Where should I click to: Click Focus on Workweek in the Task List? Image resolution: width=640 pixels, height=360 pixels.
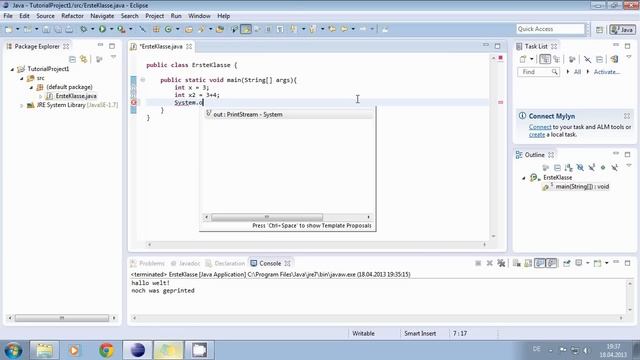pyautogui.click(x=572, y=59)
